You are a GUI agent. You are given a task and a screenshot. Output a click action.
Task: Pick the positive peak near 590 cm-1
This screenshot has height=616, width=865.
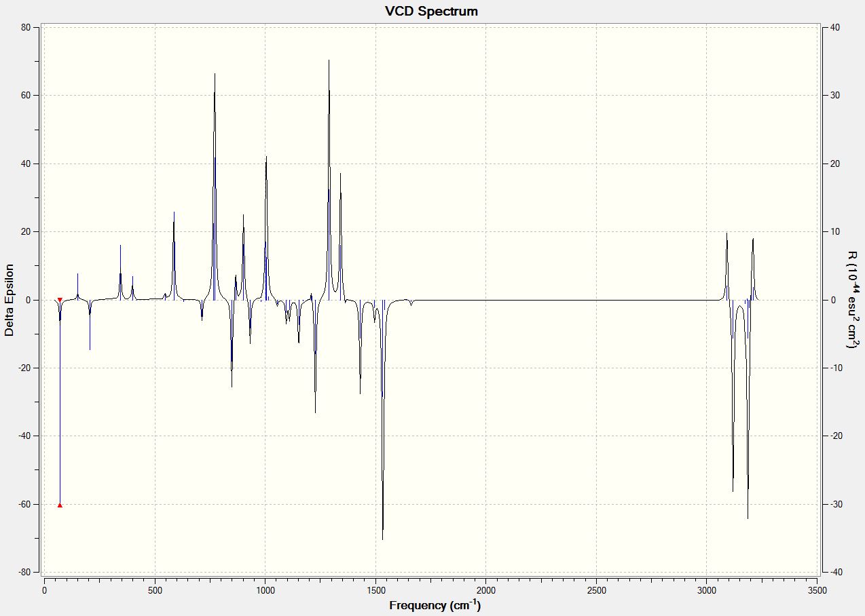tap(174, 213)
